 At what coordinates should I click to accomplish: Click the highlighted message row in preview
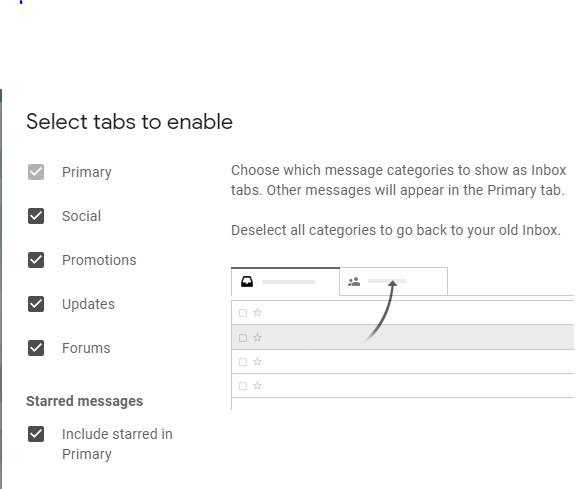click(x=403, y=337)
